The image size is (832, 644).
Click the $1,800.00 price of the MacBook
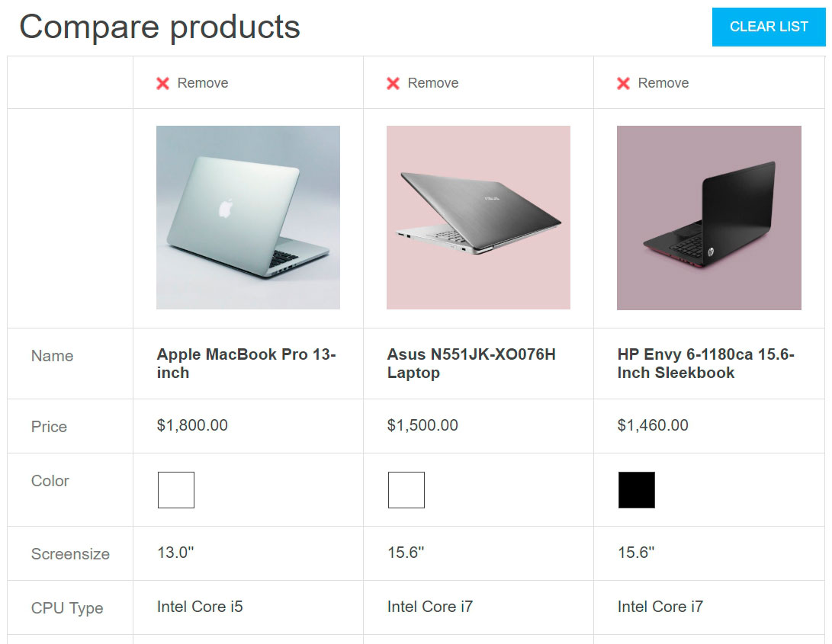[192, 425]
